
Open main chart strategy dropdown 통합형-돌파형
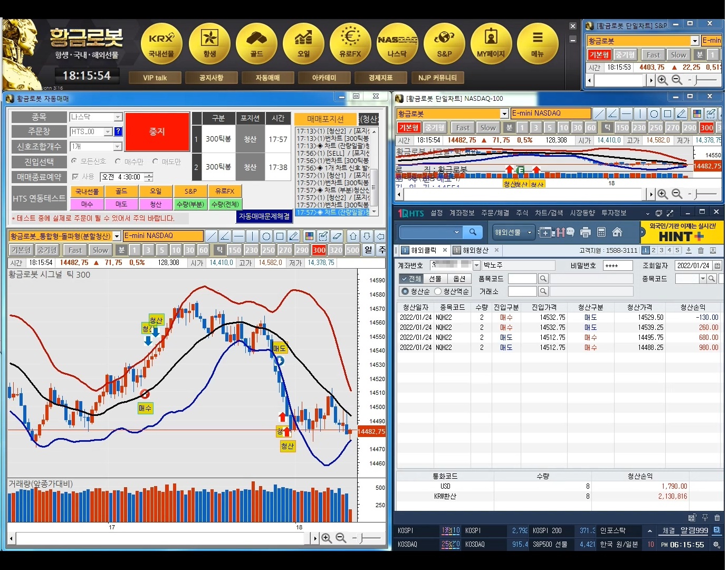pos(117,236)
